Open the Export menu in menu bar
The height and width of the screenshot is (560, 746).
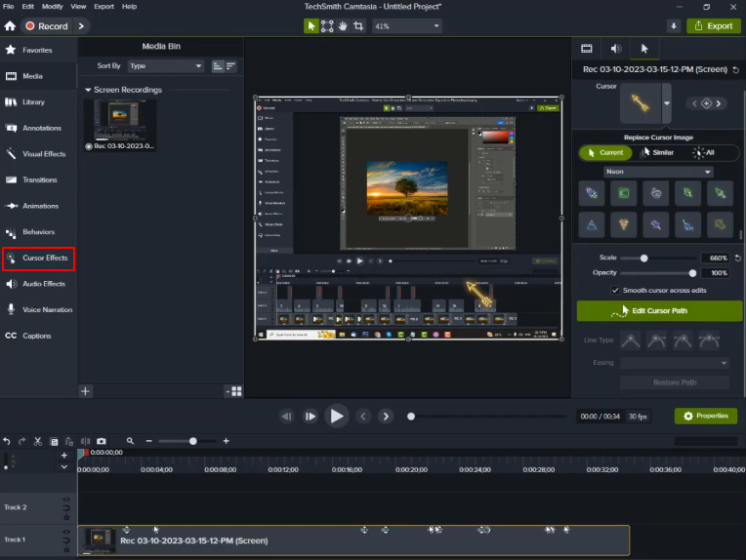click(104, 6)
